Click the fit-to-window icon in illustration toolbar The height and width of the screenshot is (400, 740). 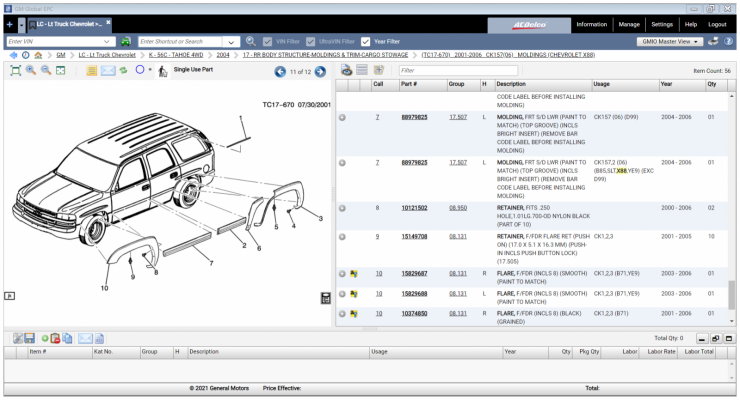click(x=16, y=71)
